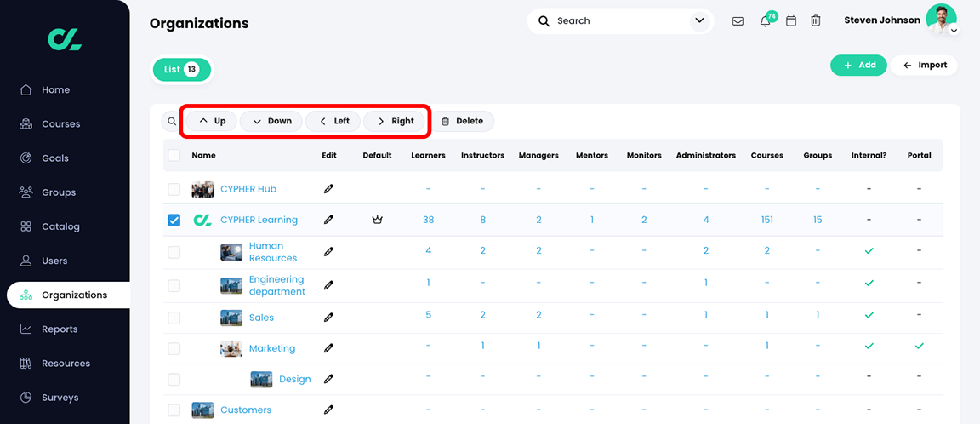
Task: Go to Home in sidebar
Action: [x=55, y=89]
